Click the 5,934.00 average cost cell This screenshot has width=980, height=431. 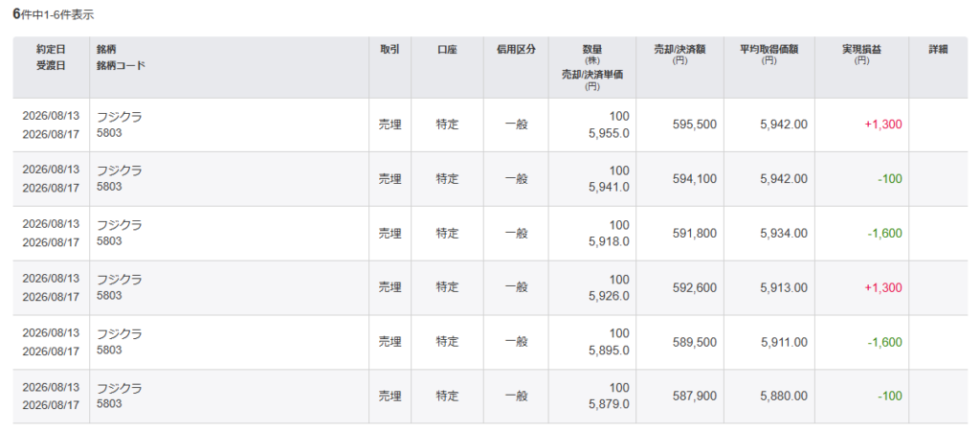(x=769, y=234)
